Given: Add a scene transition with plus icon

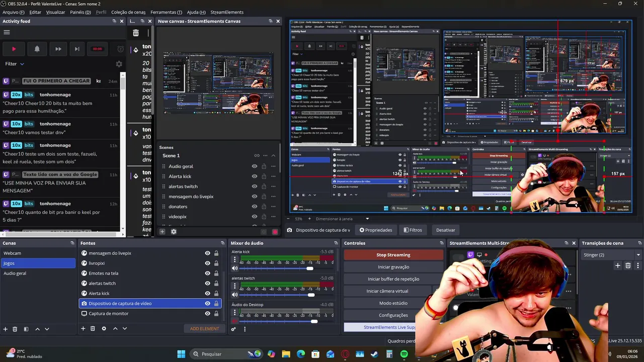Looking at the screenshot, I should pos(618,265).
